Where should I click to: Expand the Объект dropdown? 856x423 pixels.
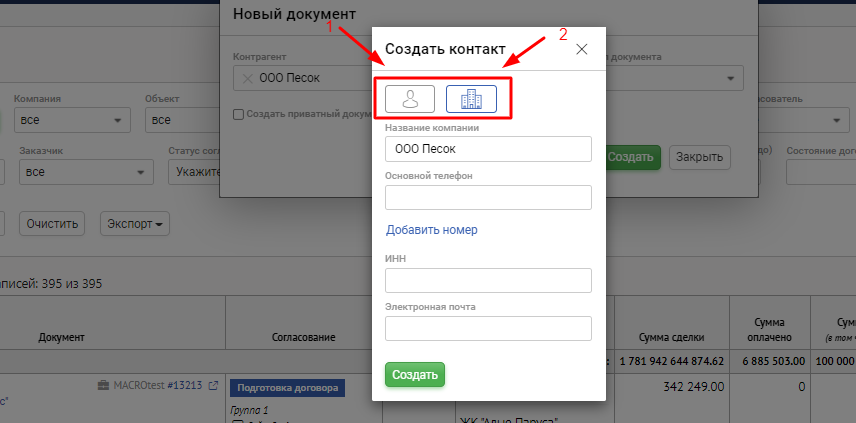(x=185, y=120)
